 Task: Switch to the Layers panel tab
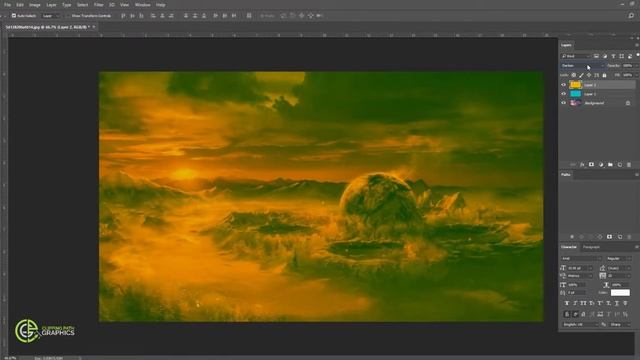[x=566, y=45]
